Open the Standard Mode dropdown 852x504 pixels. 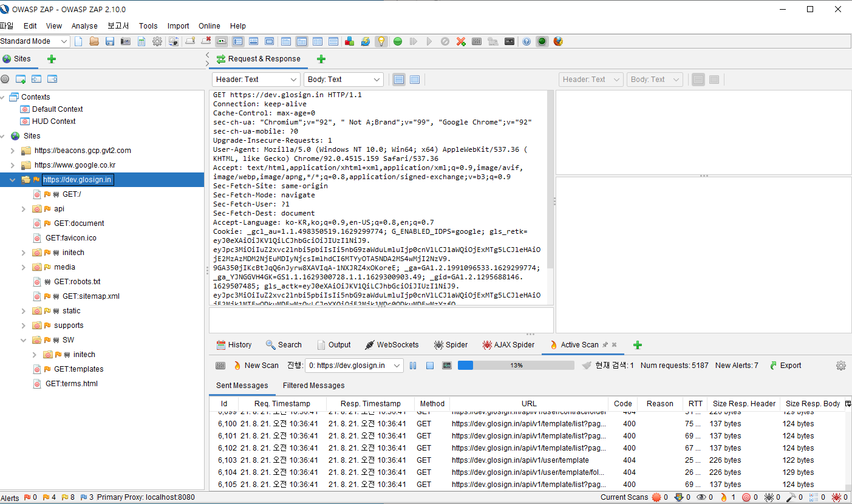click(x=35, y=41)
